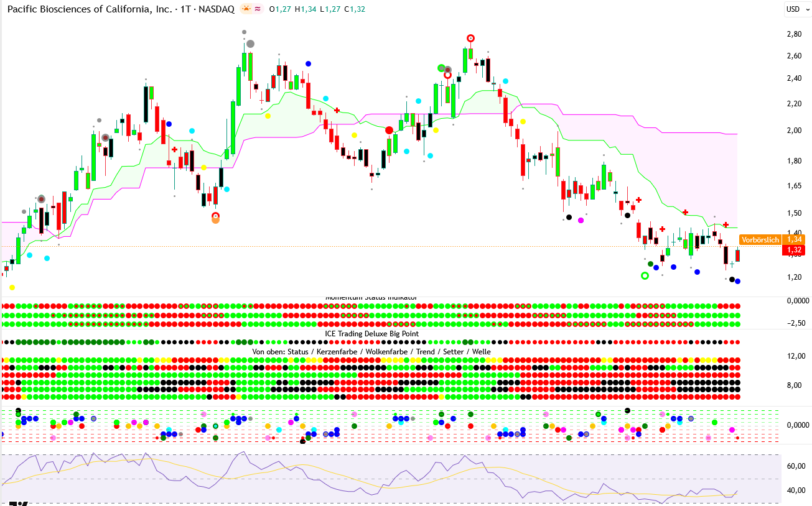The width and height of the screenshot is (812, 506).
Task: Click the red ring marker at the chart's highest peak
Action: click(471, 38)
